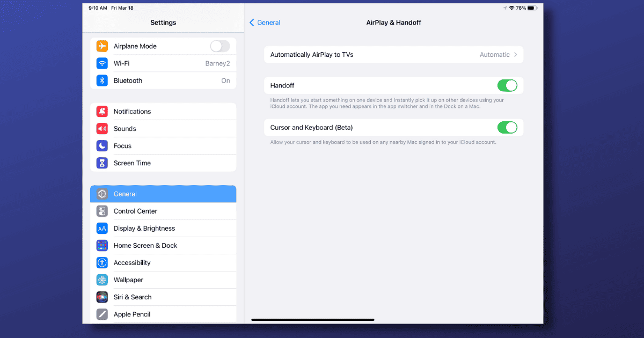Open Apple Pencil settings
This screenshot has height=338, width=644.
click(x=163, y=314)
